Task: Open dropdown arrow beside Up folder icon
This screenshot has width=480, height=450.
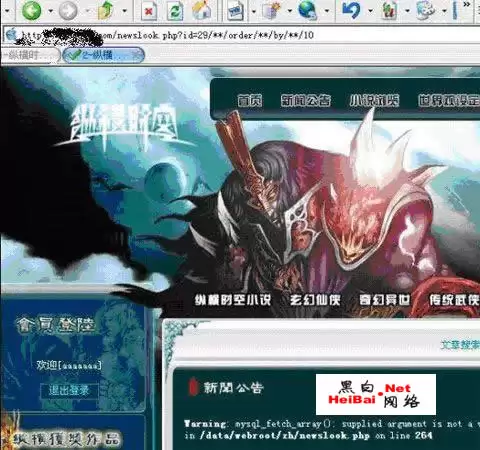Action: pos(125,11)
